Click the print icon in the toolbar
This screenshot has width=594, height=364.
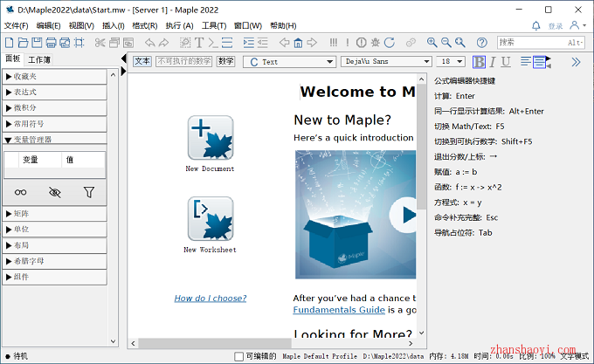point(51,43)
